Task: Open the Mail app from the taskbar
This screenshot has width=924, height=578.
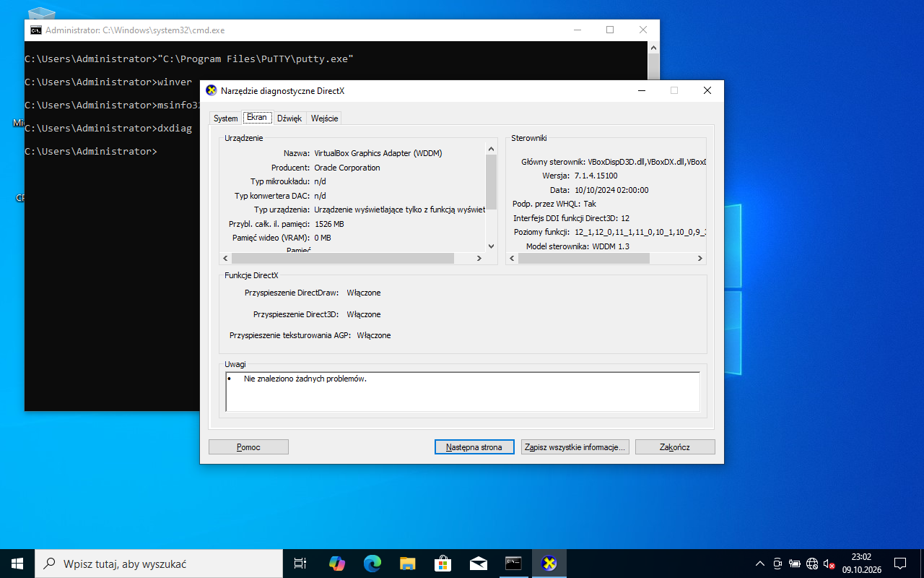Action: [x=478, y=563]
